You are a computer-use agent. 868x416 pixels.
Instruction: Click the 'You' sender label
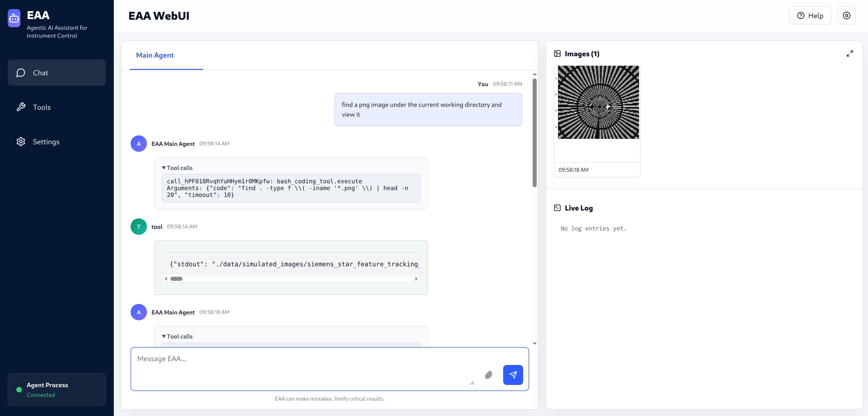coord(483,84)
